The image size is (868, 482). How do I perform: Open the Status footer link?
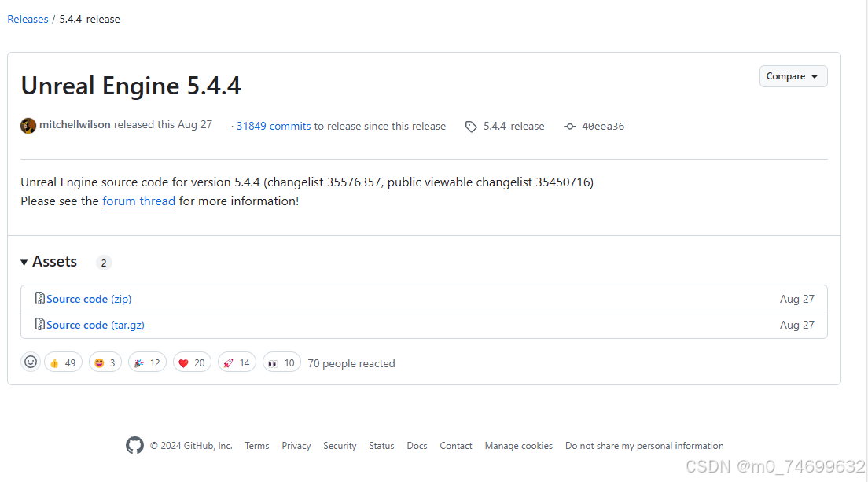[381, 446]
